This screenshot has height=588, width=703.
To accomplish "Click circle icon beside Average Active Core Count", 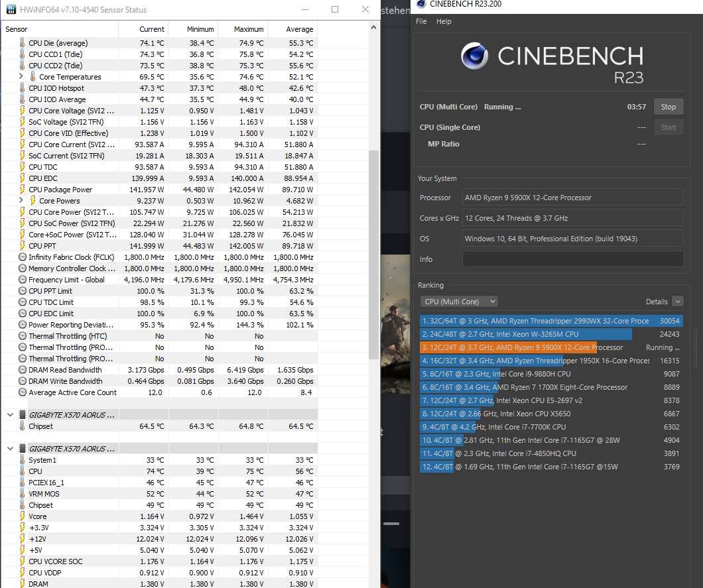I will pyautogui.click(x=23, y=392).
